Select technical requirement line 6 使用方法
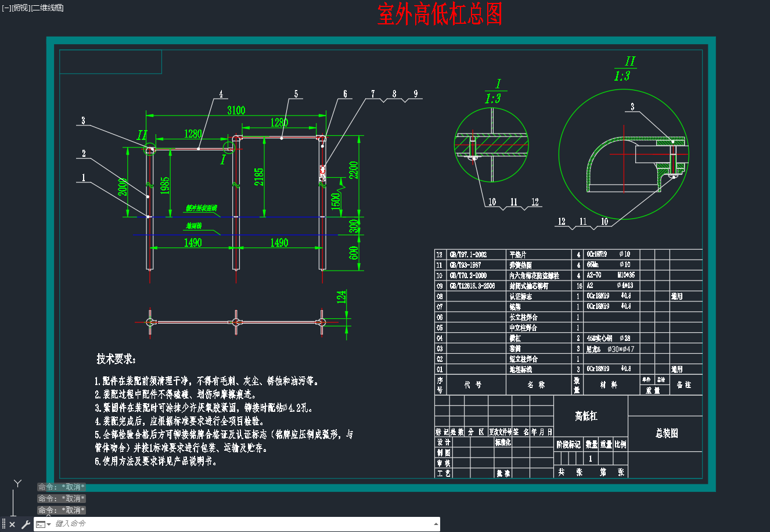 point(157,461)
